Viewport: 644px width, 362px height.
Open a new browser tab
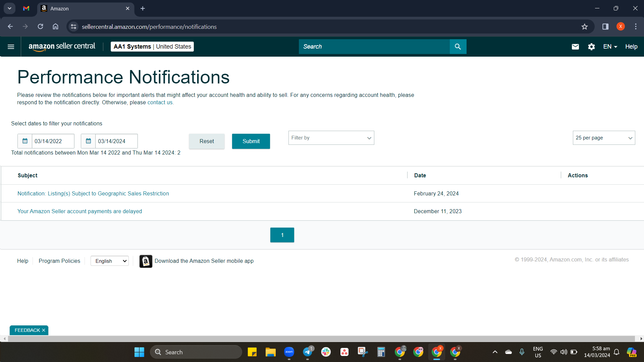(143, 8)
